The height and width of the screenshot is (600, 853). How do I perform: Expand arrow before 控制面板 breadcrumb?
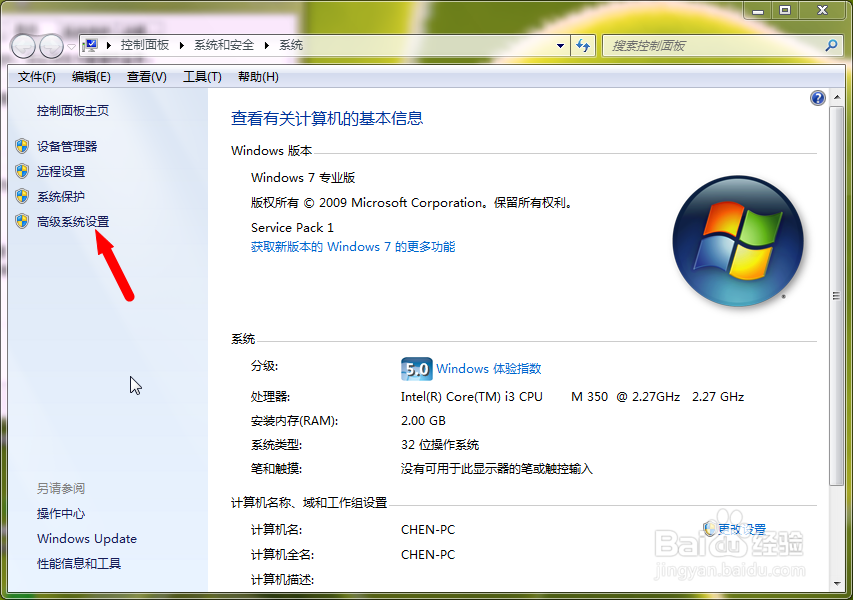(x=108, y=45)
